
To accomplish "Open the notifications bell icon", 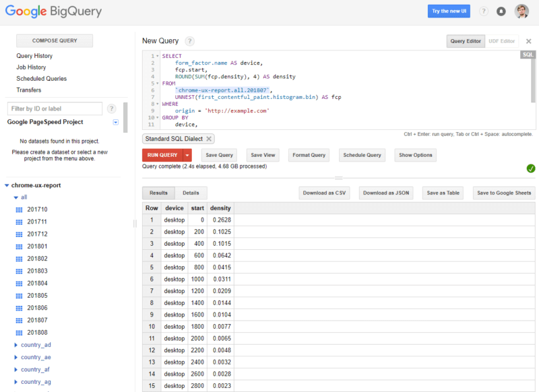I will [501, 11].
